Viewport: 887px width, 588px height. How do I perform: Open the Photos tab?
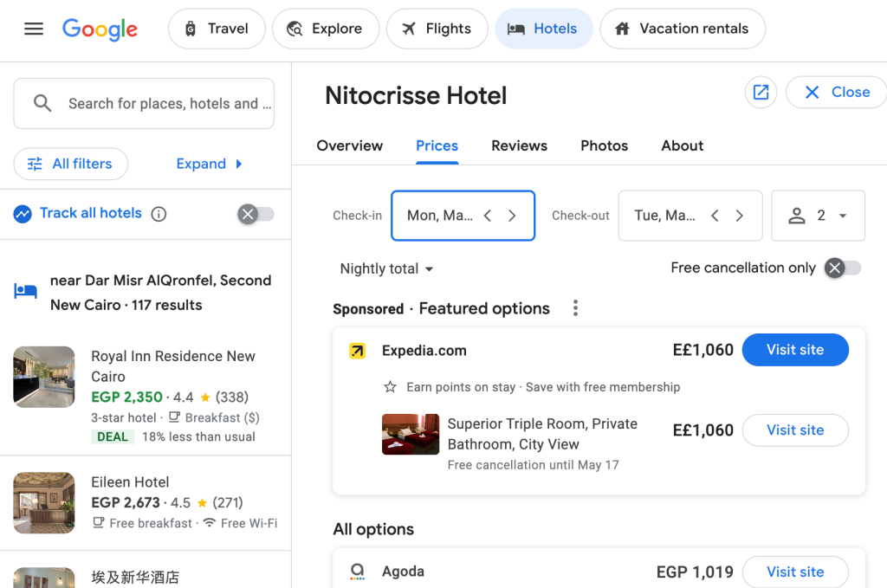click(604, 145)
